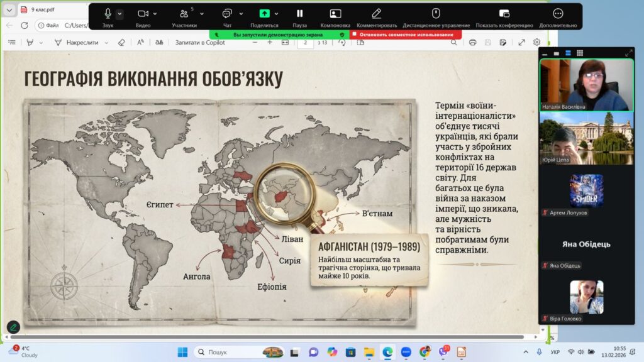Click the Показать конференцию icon

tap(504, 13)
